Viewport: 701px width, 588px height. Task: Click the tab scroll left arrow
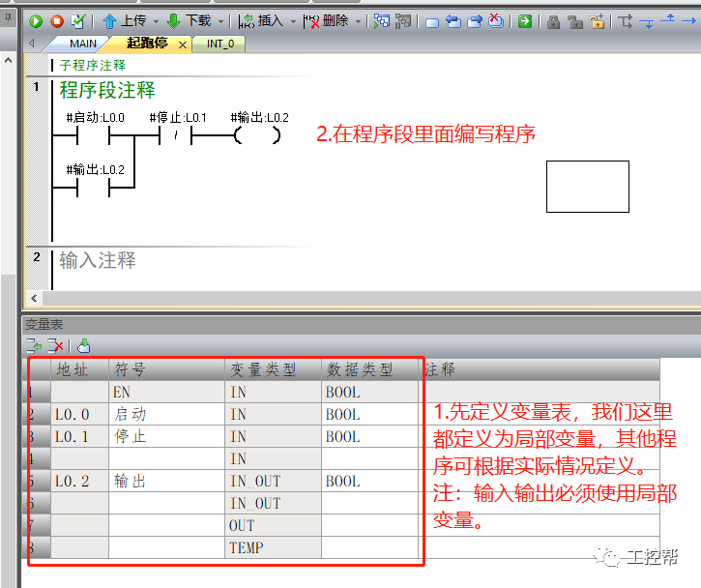coord(32,44)
